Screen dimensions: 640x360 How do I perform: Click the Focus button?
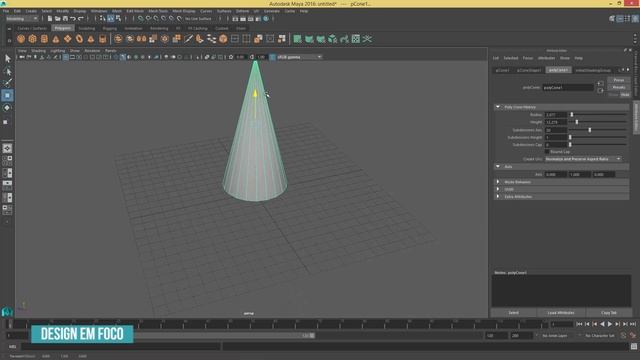(x=619, y=80)
